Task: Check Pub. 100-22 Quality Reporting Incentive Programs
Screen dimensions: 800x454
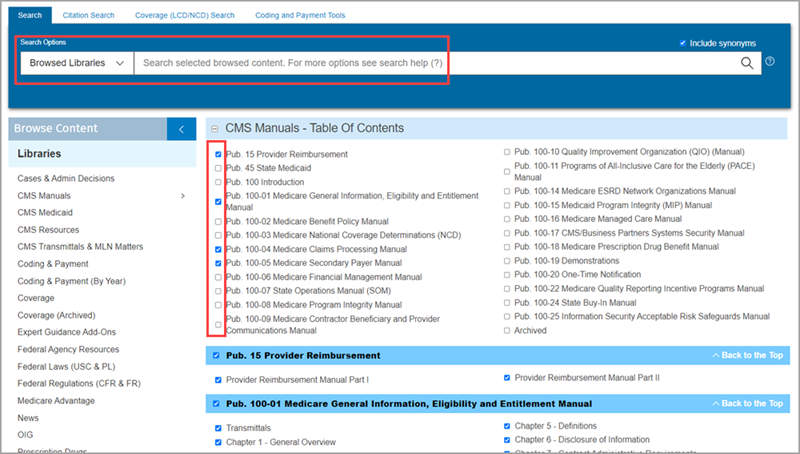Action: 507,289
